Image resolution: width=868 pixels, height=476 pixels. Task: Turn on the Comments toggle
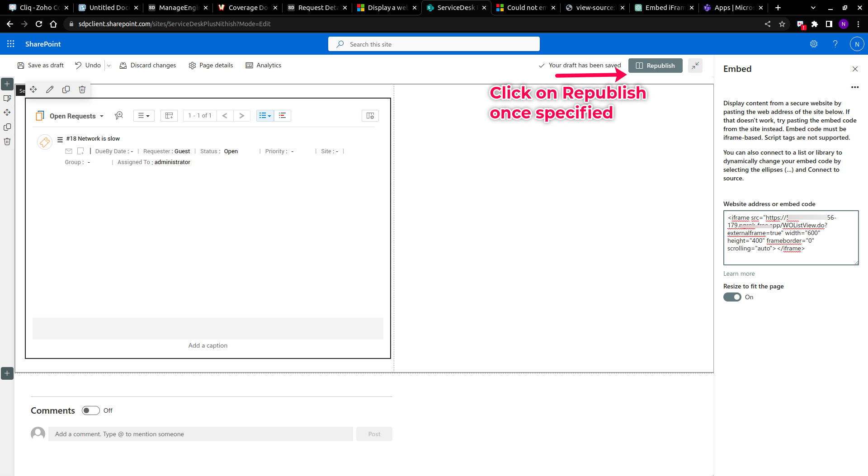[91, 410]
